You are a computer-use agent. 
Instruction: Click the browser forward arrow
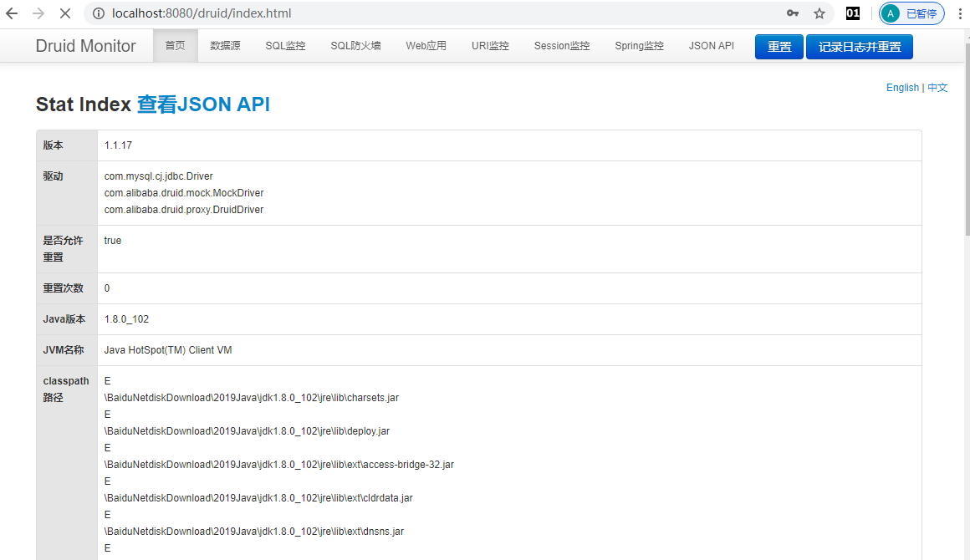tap(38, 13)
